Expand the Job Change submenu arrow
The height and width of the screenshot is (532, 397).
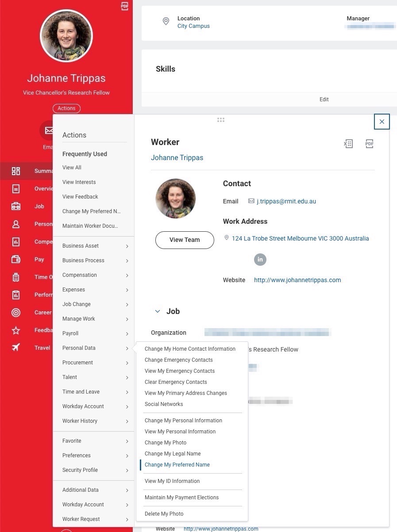(x=127, y=305)
